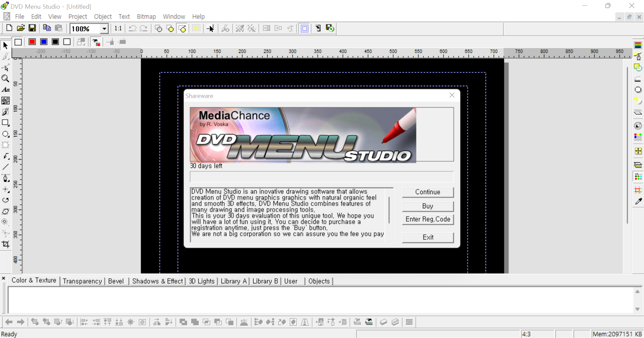Click the Mem:2097151 KB status text
Screen dimensions: 644x338
click(617, 334)
